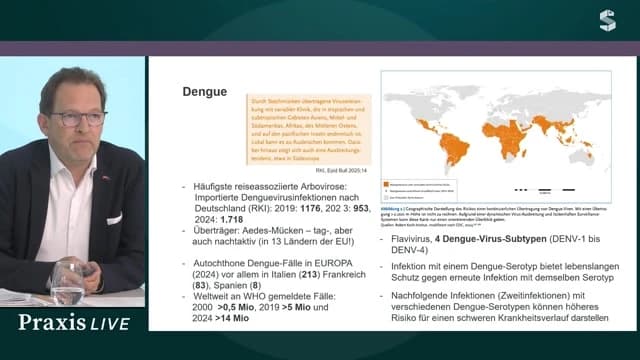This screenshot has width=640, height=360.
Task: Click '4 Dengue-Virus-Subtypen' bold text
Action: click(491, 239)
